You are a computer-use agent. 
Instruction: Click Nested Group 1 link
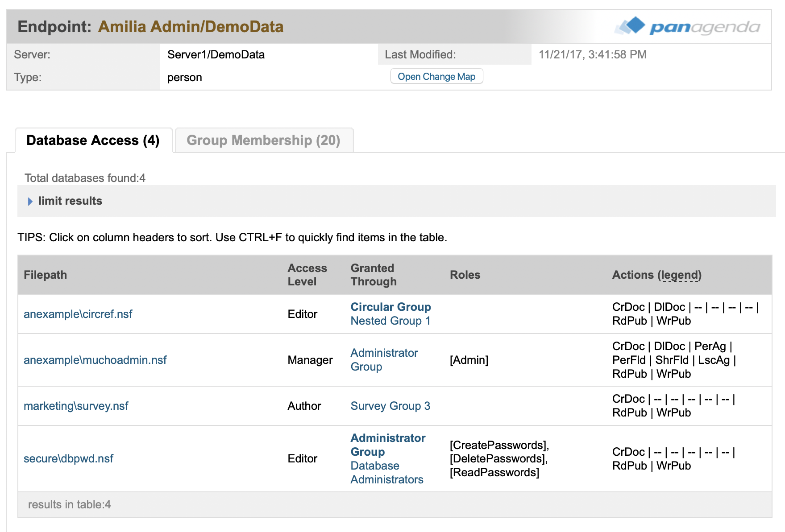pyautogui.click(x=390, y=321)
